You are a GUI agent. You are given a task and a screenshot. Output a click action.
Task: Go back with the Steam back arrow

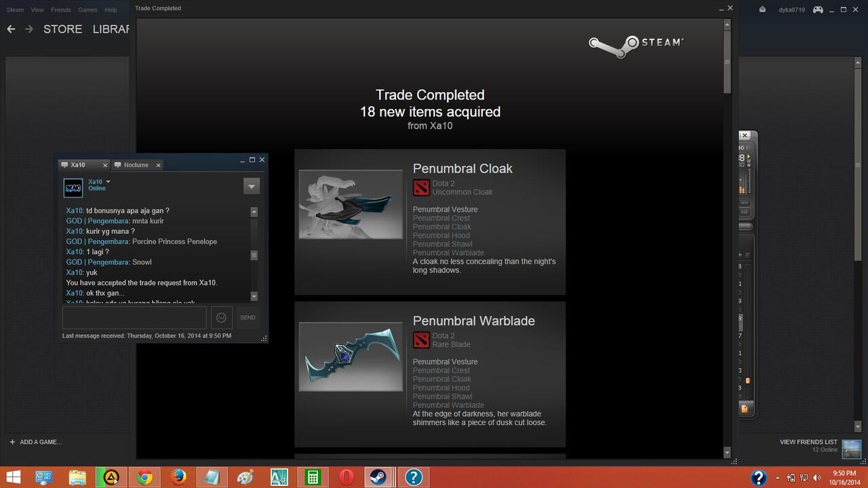[x=10, y=29]
